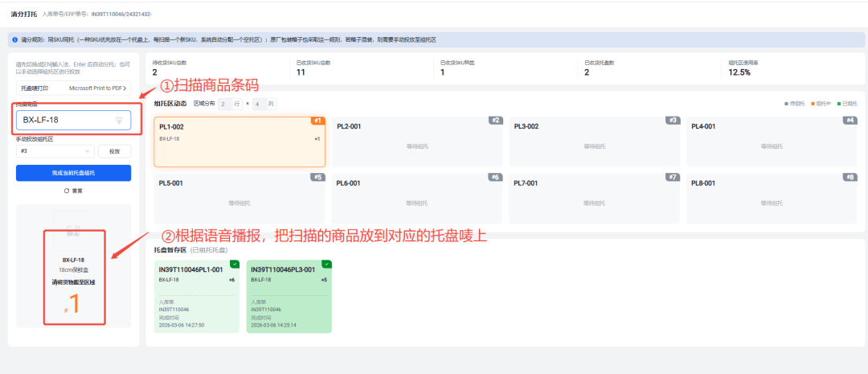Open the pallet label printer selector (Microsoft Print to PDF)
Viewport: 868px width, 374px height.
[74, 88]
